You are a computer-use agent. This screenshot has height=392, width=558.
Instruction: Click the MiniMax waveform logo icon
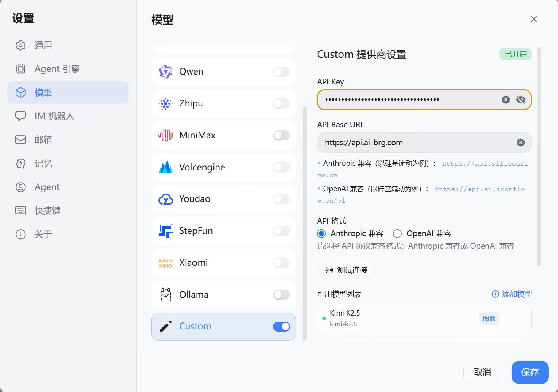click(x=165, y=135)
